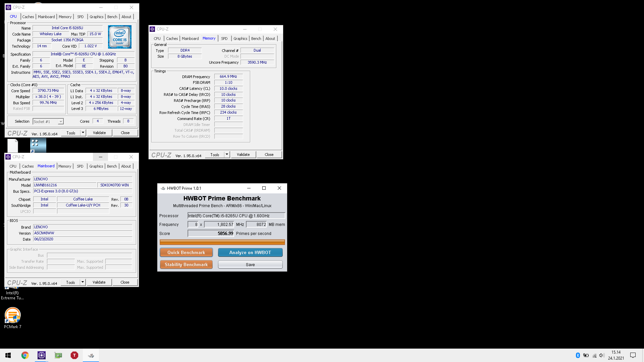
Task: Click Processor name field in HWBOT Prime
Action: (x=236, y=216)
